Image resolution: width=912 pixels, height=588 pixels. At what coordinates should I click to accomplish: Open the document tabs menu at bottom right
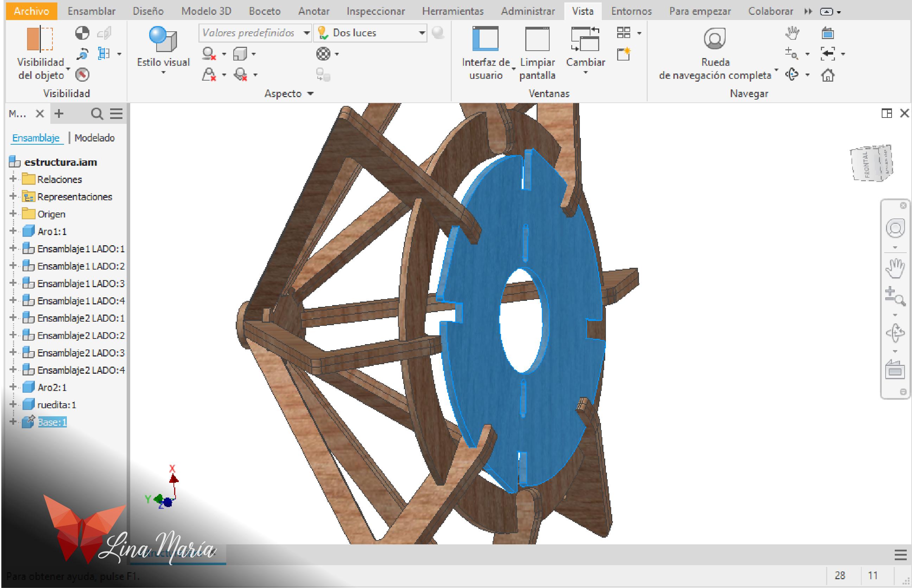tap(900, 555)
